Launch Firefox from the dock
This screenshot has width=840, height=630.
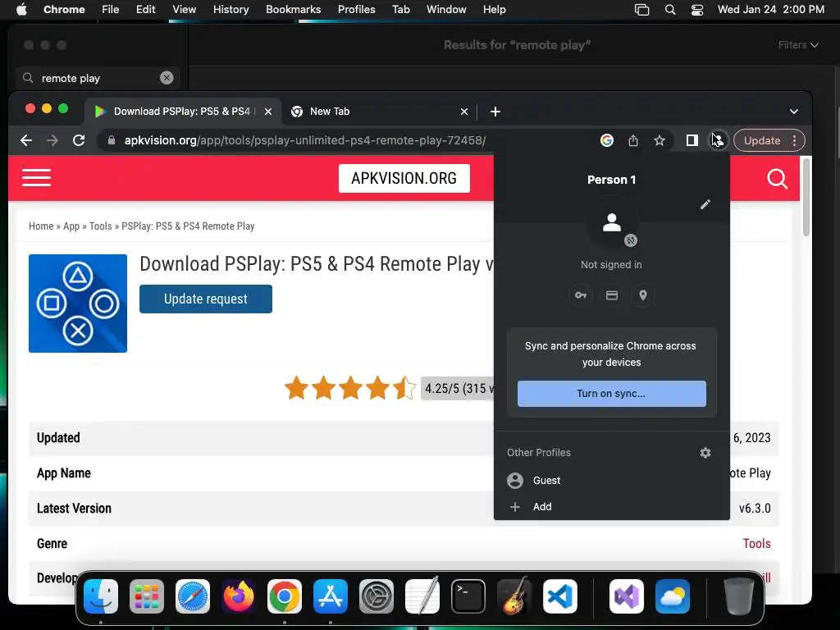point(239,596)
